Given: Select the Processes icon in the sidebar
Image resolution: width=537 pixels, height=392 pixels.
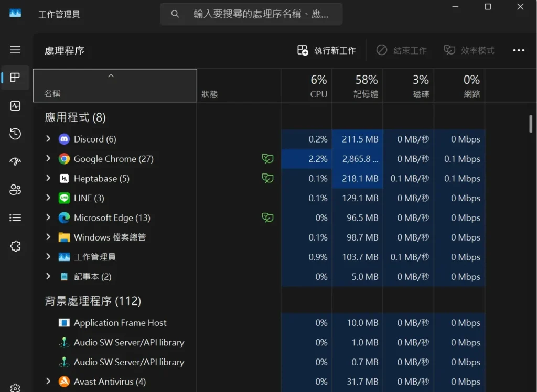Looking at the screenshot, I should tap(15, 78).
